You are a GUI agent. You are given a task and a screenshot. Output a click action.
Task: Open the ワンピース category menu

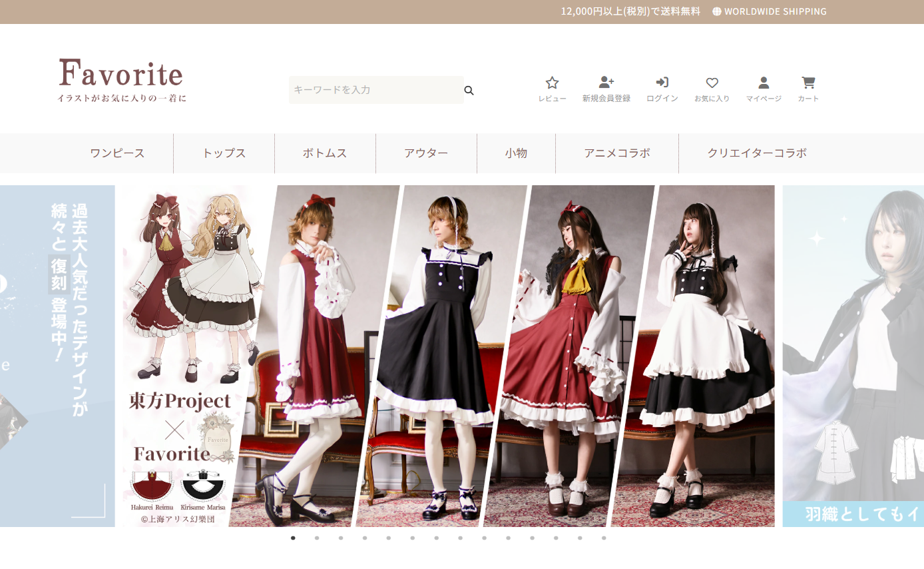click(117, 153)
